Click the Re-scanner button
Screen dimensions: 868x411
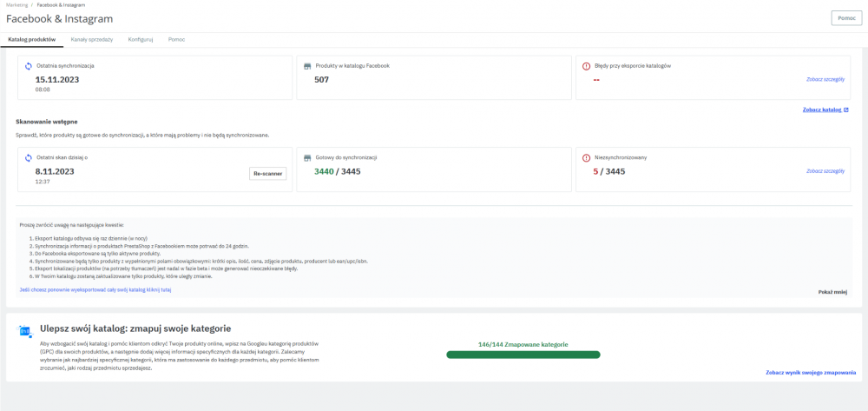267,174
